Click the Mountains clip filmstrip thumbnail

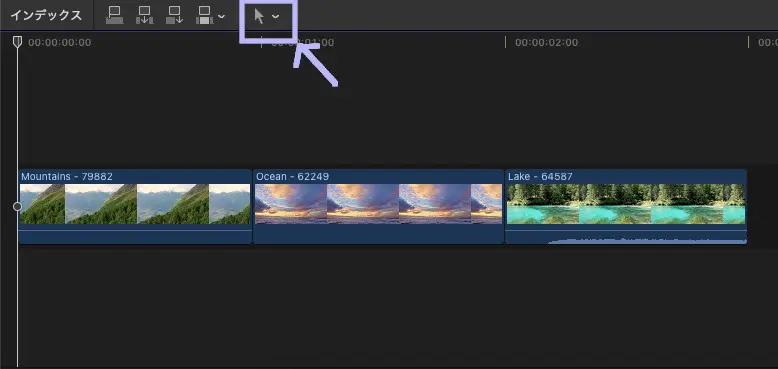[135, 204]
